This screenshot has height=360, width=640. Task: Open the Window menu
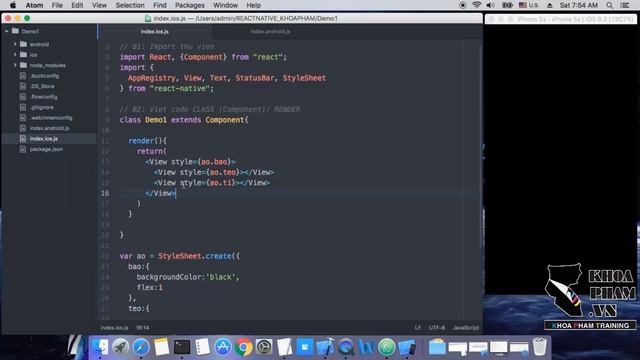[225, 5]
